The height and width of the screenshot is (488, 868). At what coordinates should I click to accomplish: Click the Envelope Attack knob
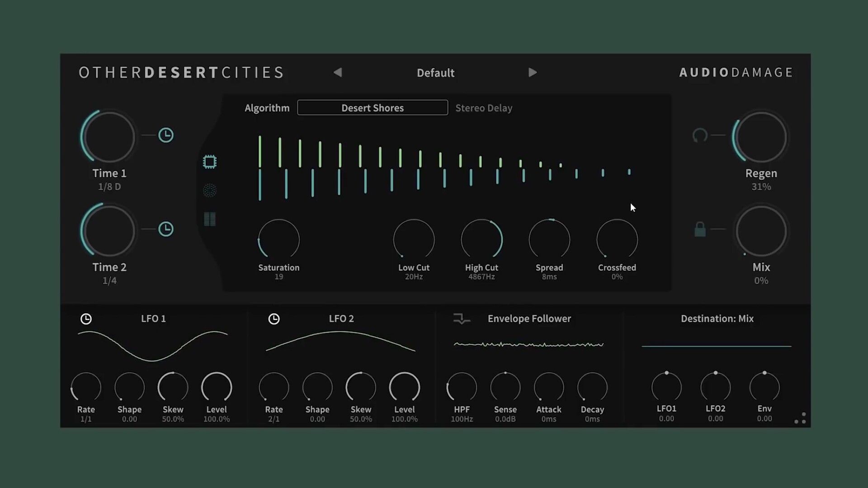(x=549, y=387)
